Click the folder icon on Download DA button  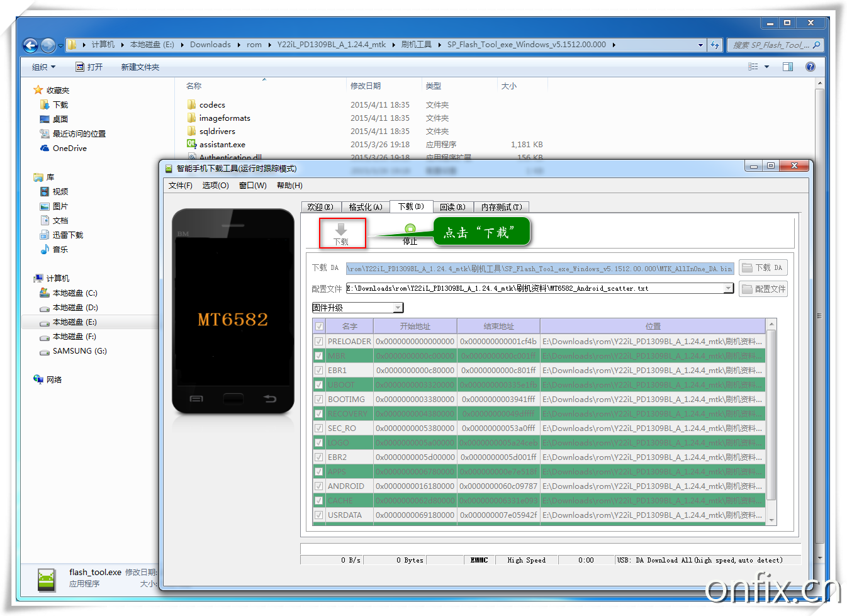point(747,268)
